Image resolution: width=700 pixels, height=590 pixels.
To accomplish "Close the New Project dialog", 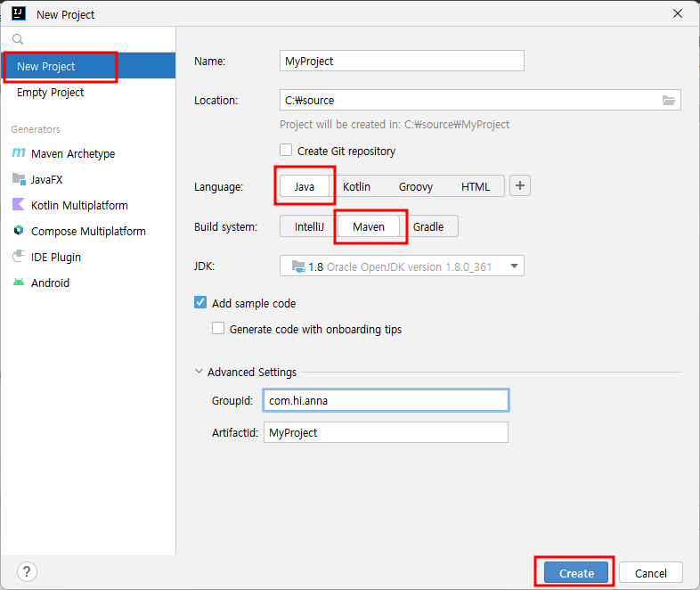I will (x=677, y=14).
